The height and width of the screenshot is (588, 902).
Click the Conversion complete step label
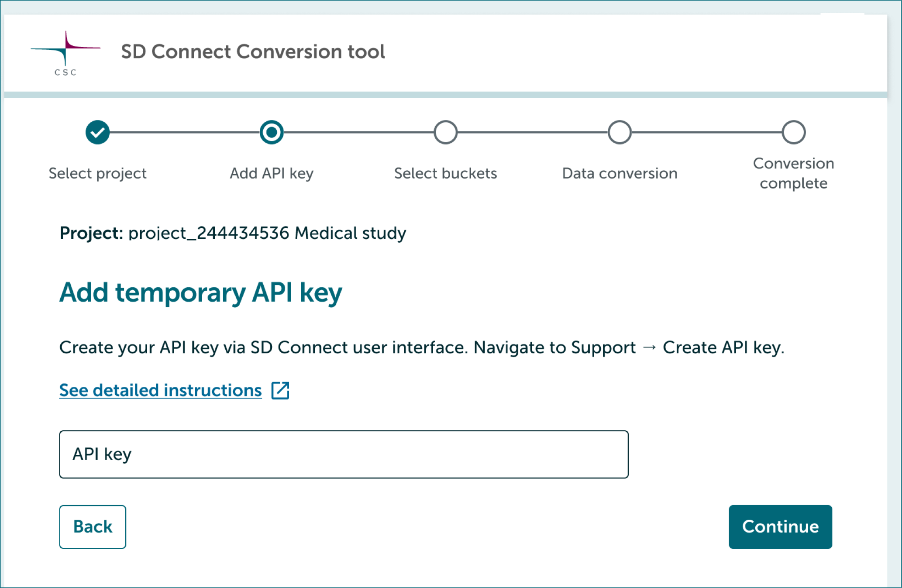(x=793, y=173)
